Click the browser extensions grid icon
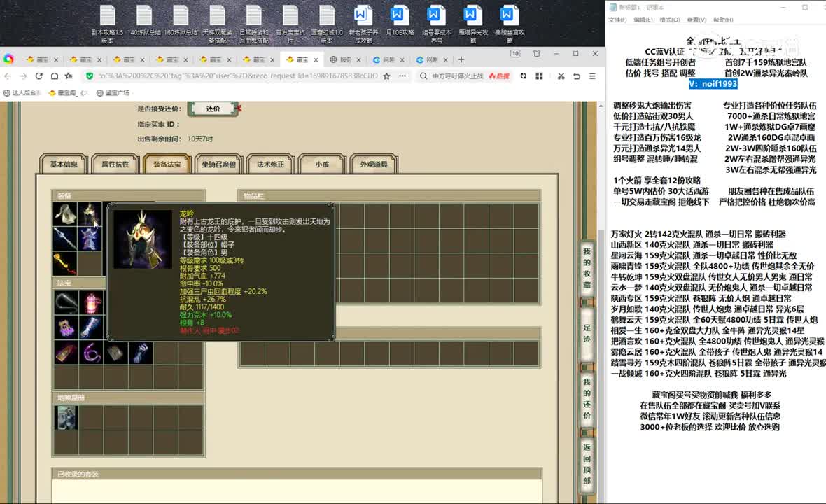This screenshot has height=504, width=826. pos(539,76)
